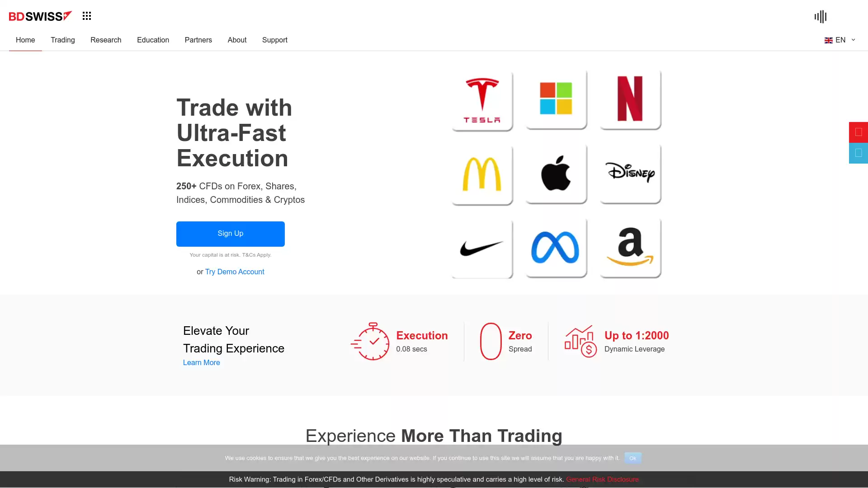
Task: Click the Tesla logo trading card
Action: 481,99
